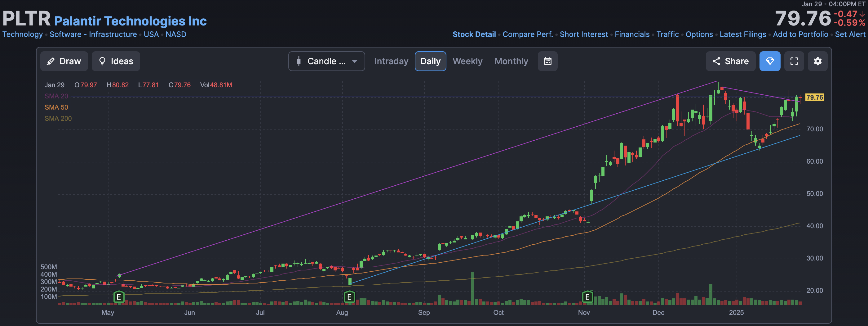Image resolution: width=868 pixels, height=326 pixels.
Task: Click Add to Portfolio
Action: coord(800,34)
